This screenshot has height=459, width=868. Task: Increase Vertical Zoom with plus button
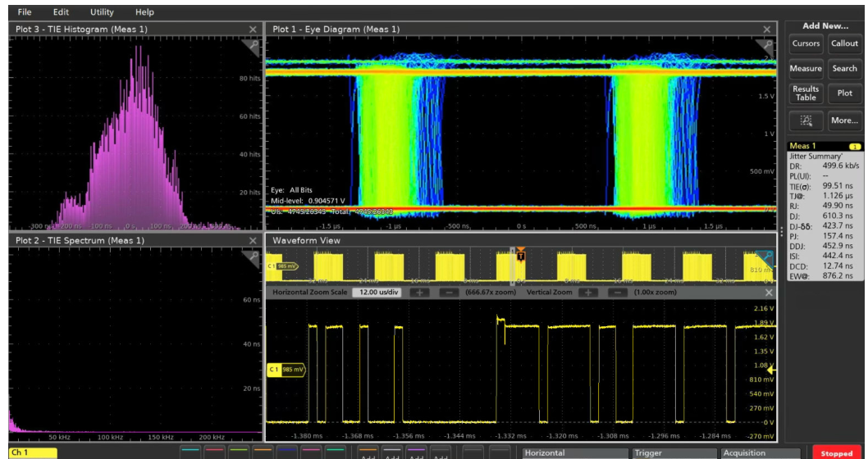click(x=588, y=292)
